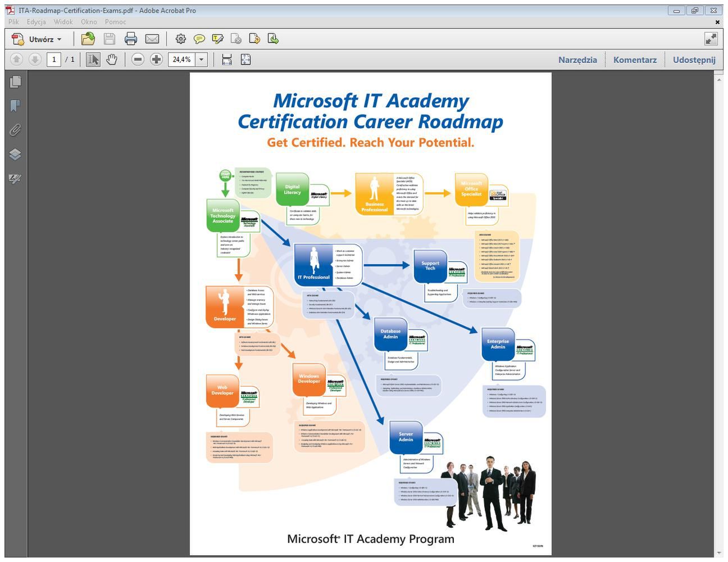Open the bookmarks sidebar panel
The width and height of the screenshot is (728, 562).
(x=16, y=106)
